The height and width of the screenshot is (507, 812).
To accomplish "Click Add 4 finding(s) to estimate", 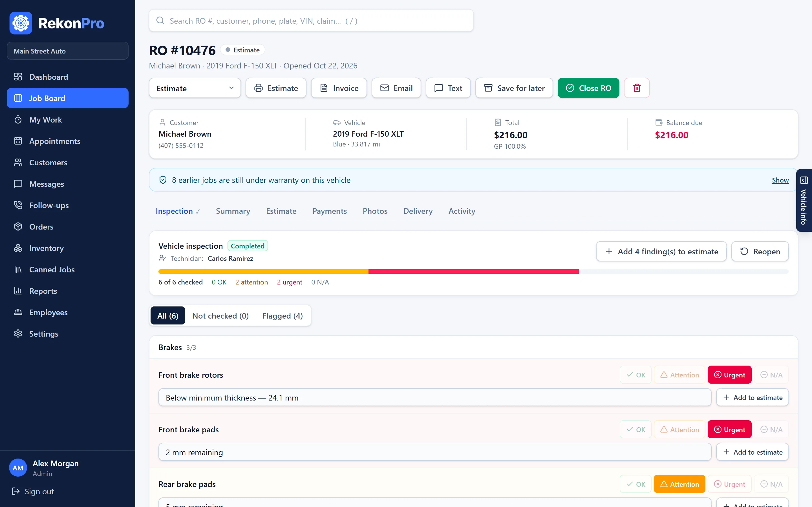I will click(x=661, y=252).
